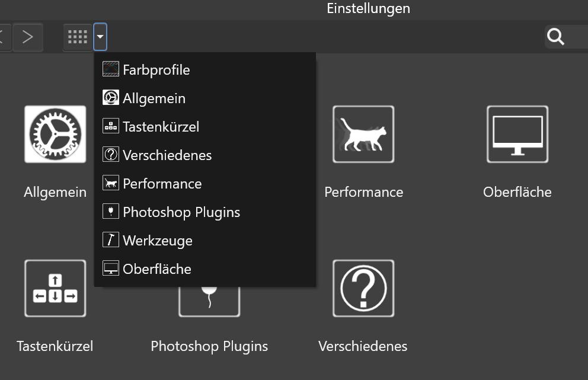Open the Tastenkürzel arrow keys tile
The height and width of the screenshot is (380, 588).
point(55,289)
